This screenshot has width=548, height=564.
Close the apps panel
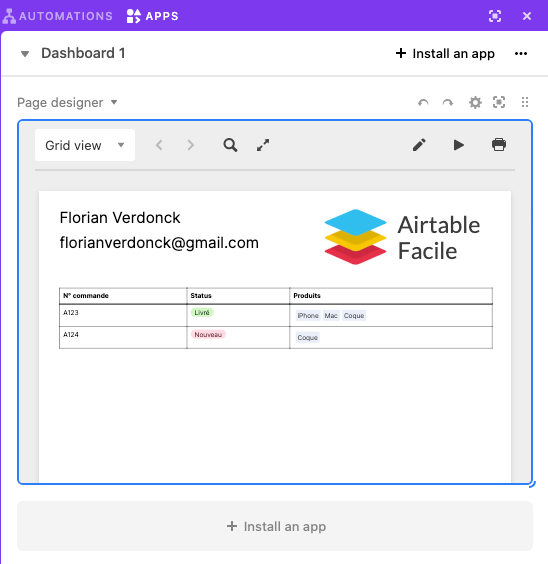(x=527, y=16)
